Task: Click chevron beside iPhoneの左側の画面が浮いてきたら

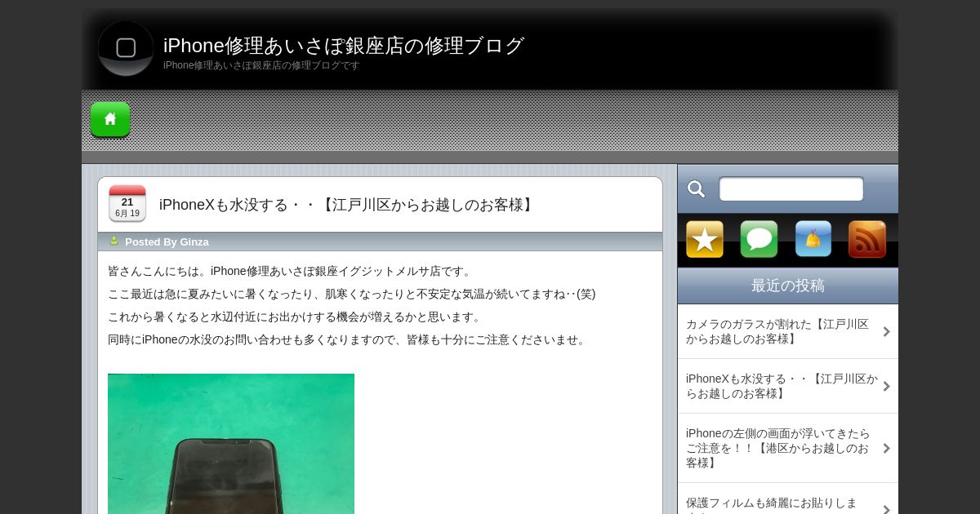Action: 886,448
